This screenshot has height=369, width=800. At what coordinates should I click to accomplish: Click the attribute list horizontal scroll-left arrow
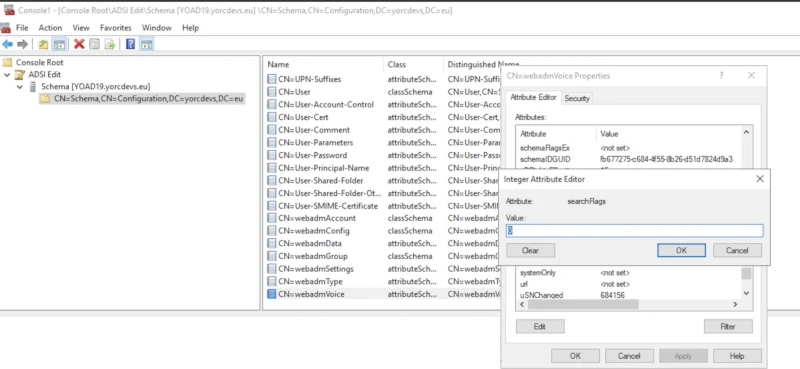pyautogui.click(x=522, y=304)
